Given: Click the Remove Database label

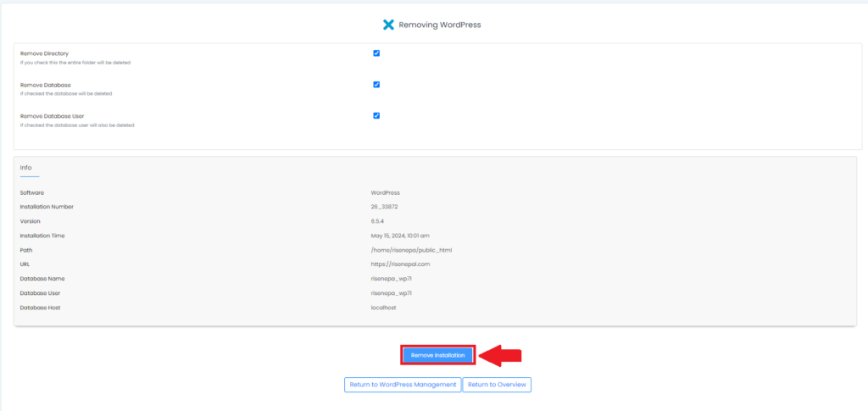Looking at the screenshot, I should click(46, 86).
